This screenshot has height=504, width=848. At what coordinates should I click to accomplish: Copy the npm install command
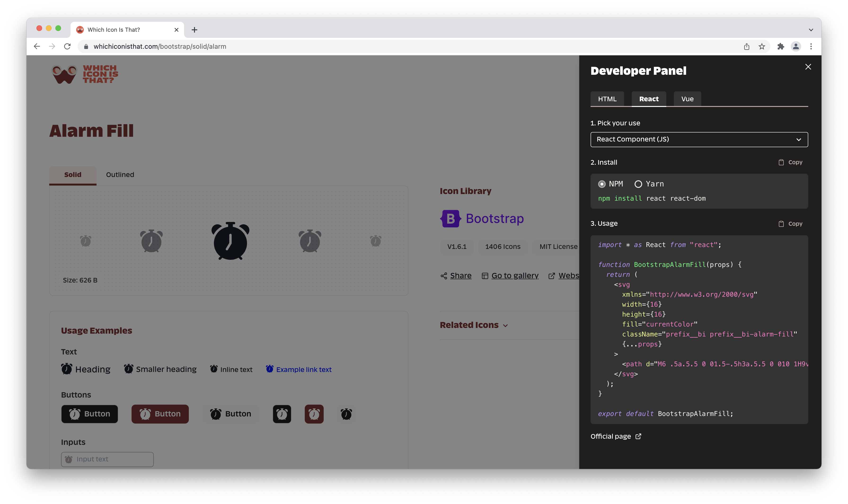[x=790, y=162]
